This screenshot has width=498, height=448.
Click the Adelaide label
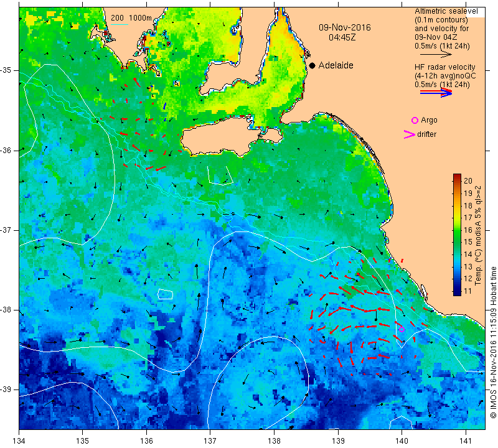[336, 65]
